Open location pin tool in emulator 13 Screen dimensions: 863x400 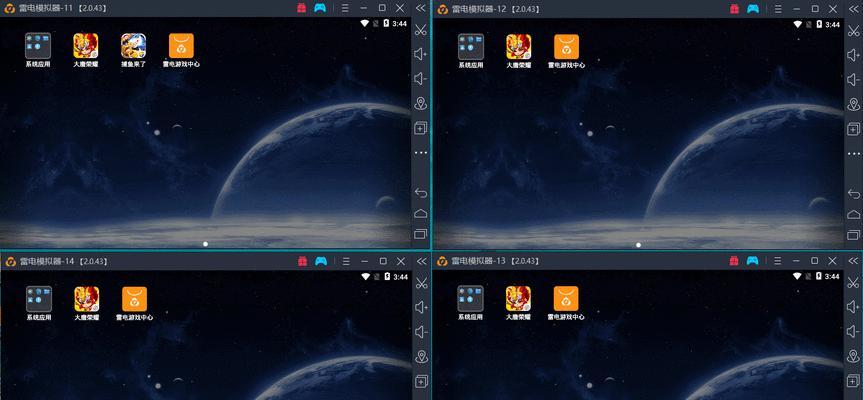(x=853, y=357)
